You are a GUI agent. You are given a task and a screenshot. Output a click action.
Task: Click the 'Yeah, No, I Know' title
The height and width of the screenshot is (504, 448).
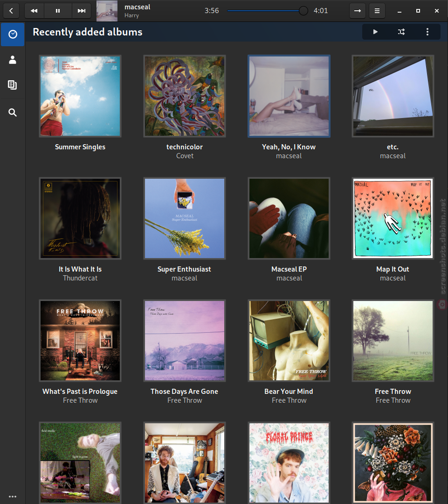click(289, 147)
